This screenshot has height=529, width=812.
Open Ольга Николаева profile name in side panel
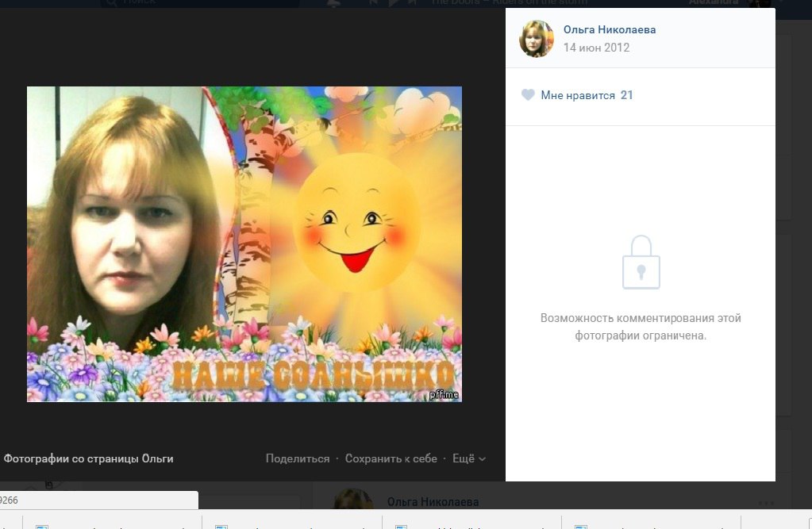point(609,29)
